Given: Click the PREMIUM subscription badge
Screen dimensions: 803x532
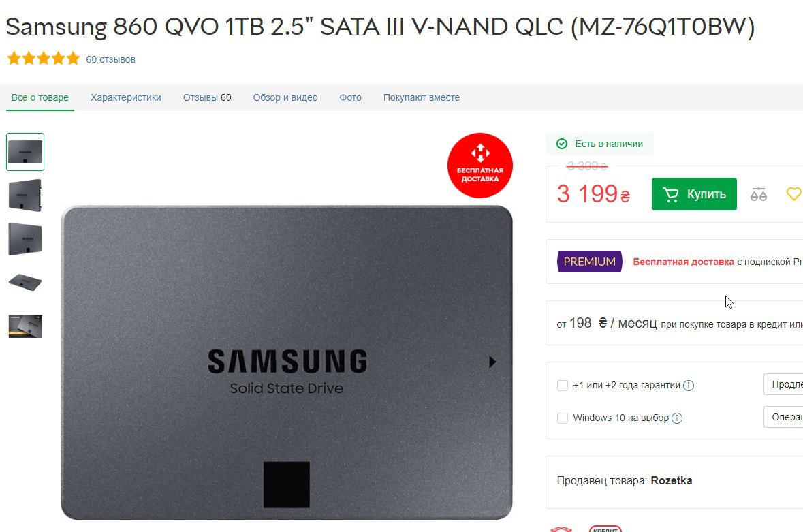Looking at the screenshot, I should (589, 262).
